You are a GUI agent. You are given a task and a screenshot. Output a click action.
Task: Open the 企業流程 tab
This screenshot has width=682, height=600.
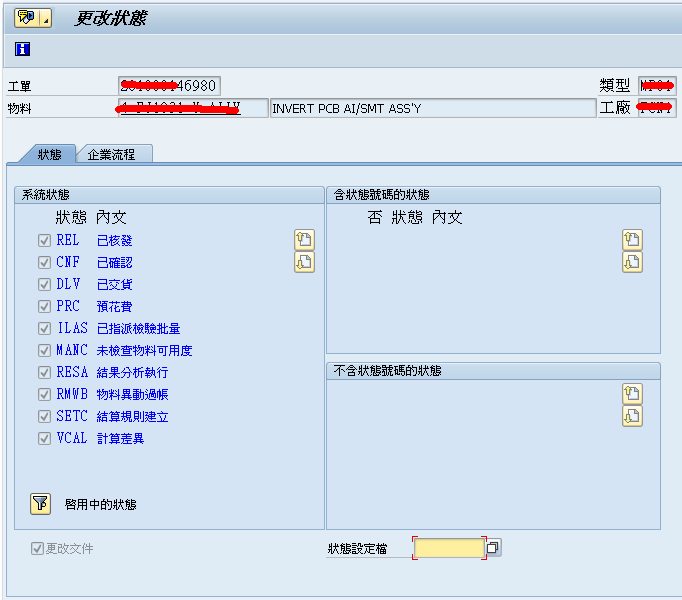coord(112,154)
